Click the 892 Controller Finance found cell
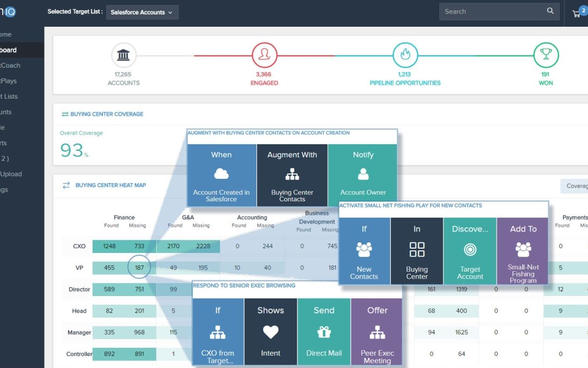 click(x=109, y=354)
